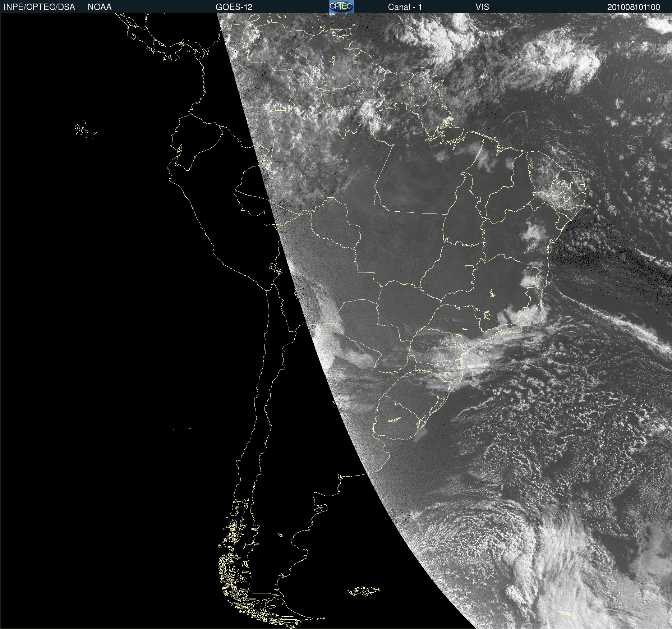Click the GOES-12 satellite label
The image size is (672, 629).
click(234, 7)
